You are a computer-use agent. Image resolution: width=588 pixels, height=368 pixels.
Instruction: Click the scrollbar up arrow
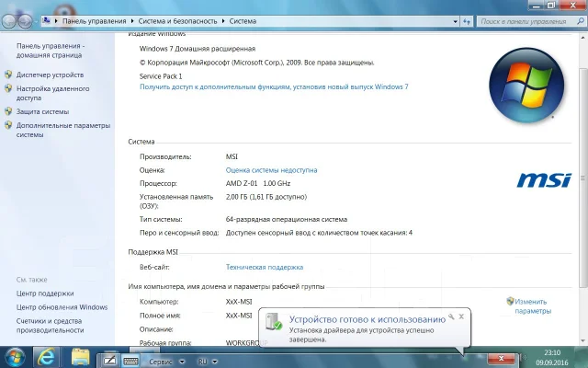point(582,38)
